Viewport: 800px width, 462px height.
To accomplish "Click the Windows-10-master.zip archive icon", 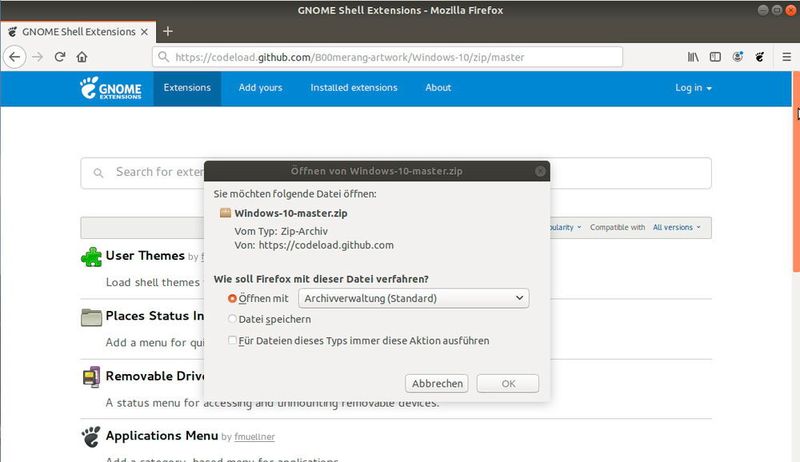I will 225,213.
